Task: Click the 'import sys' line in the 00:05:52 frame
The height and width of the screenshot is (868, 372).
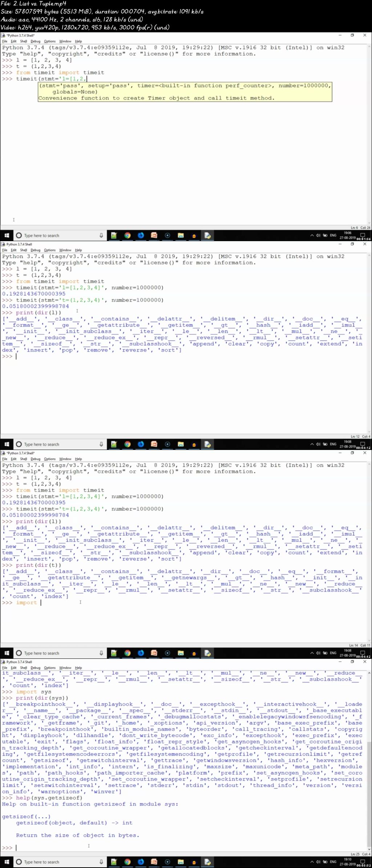Action: pos(33,692)
